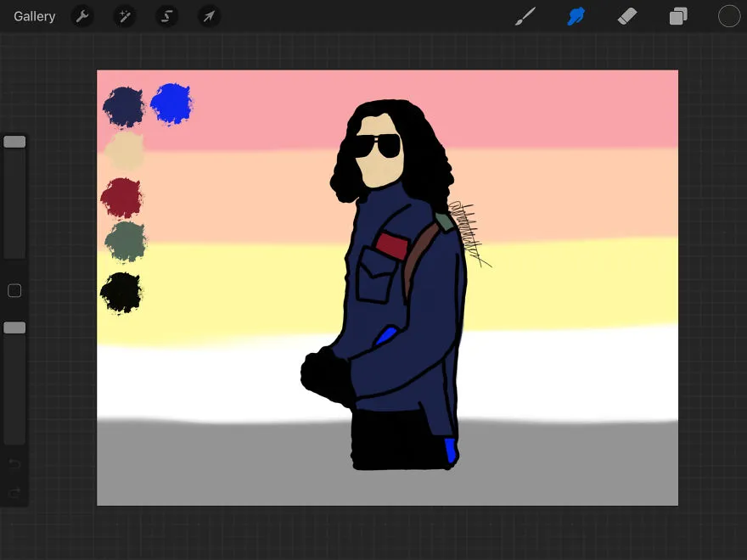Select the Smudge tool

tap(576, 17)
